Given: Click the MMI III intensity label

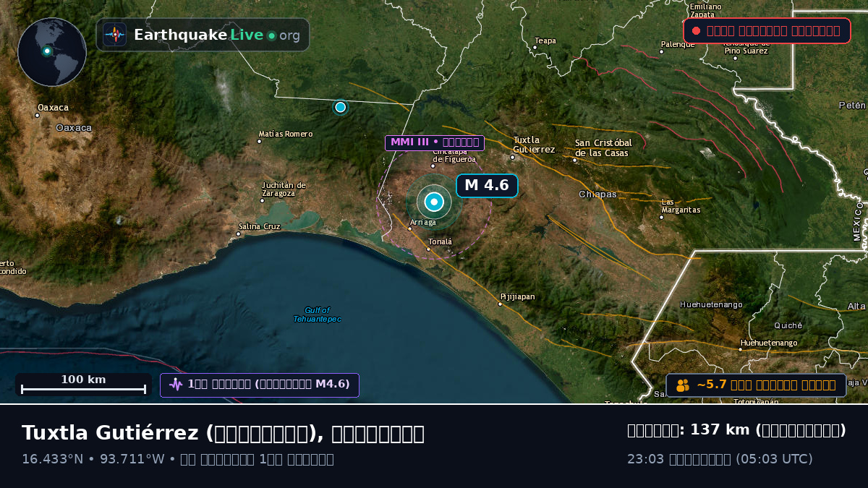Looking at the screenshot, I should (x=435, y=142).
